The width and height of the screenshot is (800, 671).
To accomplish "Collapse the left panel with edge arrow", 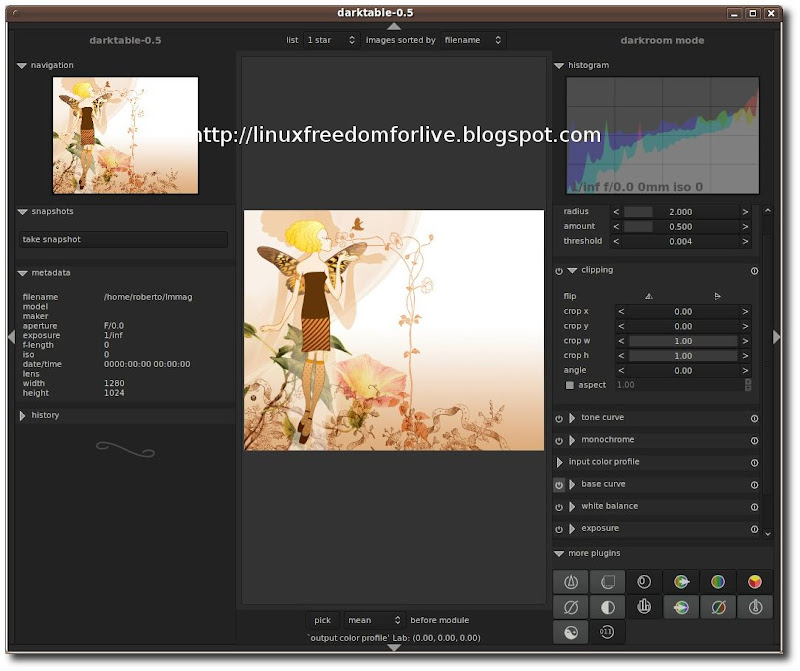I will coord(11,337).
